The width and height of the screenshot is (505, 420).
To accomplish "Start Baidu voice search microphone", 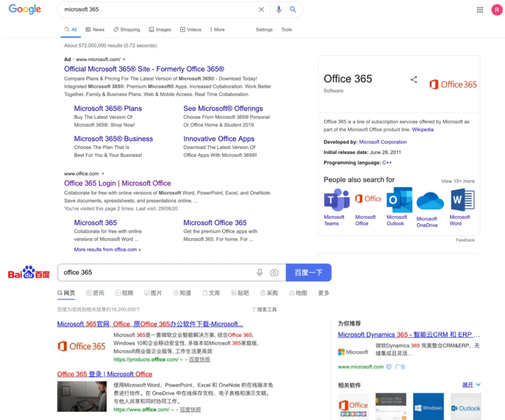I will coord(260,273).
